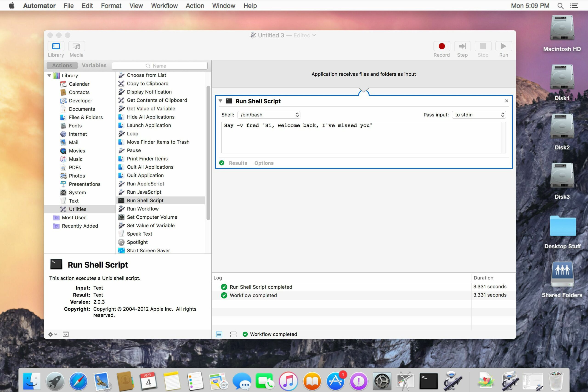Select Calendar in the library list
Image resolution: width=588 pixels, height=392 pixels.
pyautogui.click(x=79, y=84)
